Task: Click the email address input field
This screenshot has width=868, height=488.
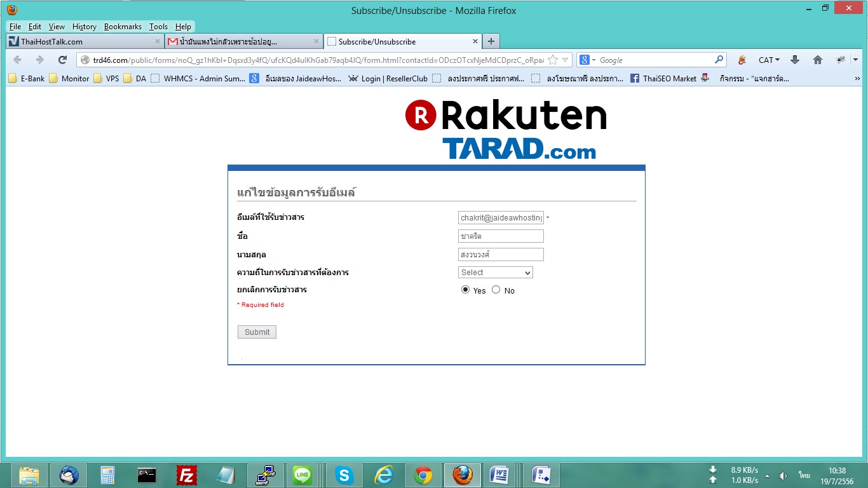Action: click(501, 217)
